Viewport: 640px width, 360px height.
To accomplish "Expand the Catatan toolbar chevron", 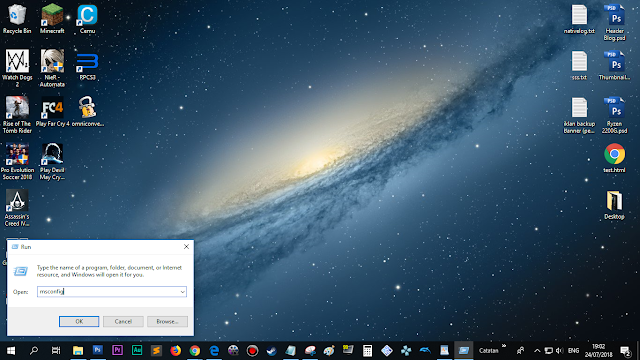I will pos(504,346).
